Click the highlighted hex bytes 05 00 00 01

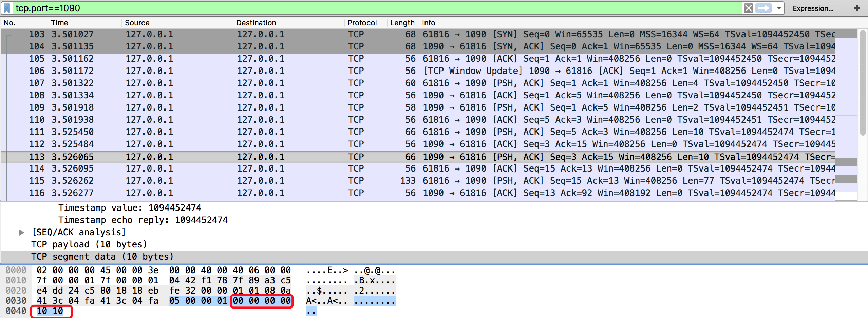pyautogui.click(x=198, y=301)
